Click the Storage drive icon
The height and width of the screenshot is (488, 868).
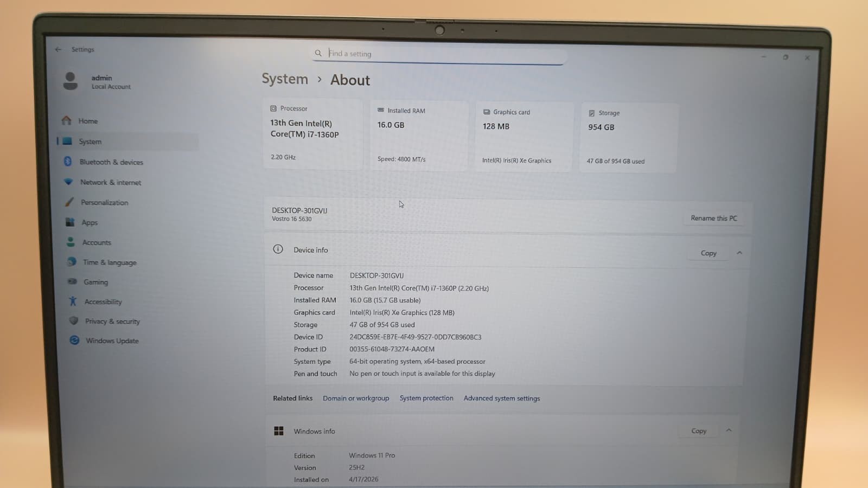click(x=592, y=113)
